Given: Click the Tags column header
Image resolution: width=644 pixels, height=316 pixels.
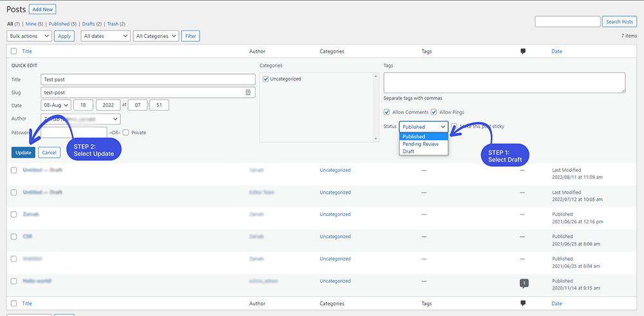Looking at the screenshot, I should (x=427, y=51).
